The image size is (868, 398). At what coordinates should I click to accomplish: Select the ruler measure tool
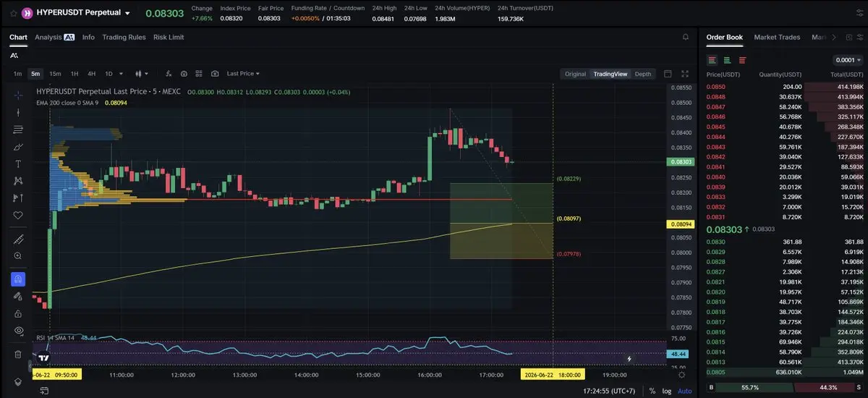(x=18, y=240)
